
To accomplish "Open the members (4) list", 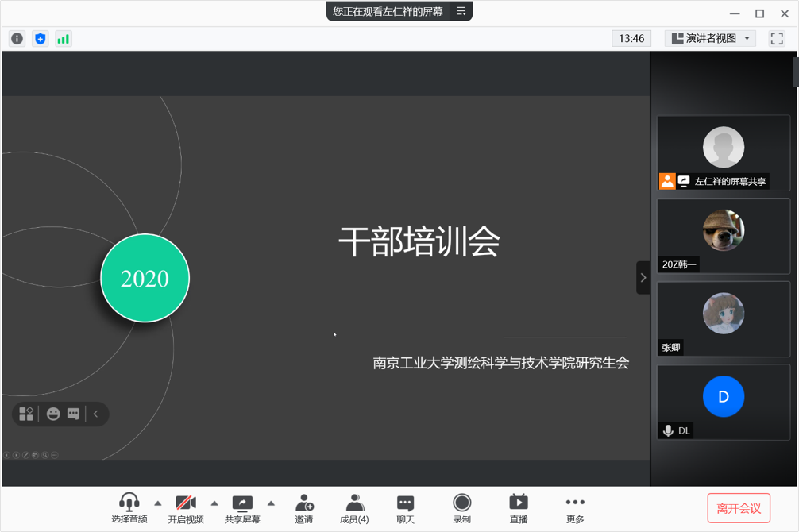I will [x=354, y=508].
